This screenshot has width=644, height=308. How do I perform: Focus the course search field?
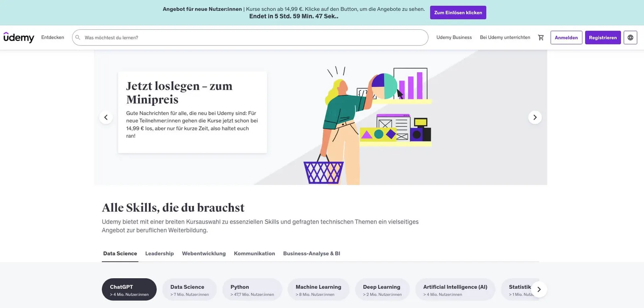pos(250,37)
